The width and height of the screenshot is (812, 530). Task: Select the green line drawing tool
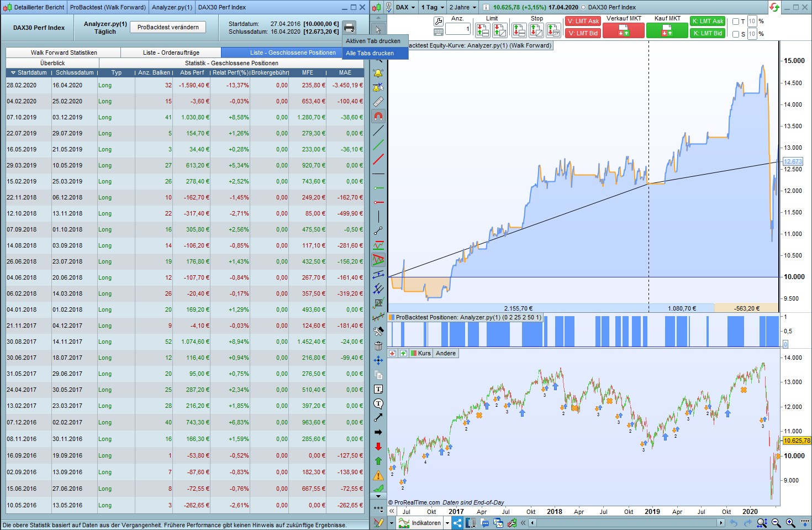click(x=378, y=145)
